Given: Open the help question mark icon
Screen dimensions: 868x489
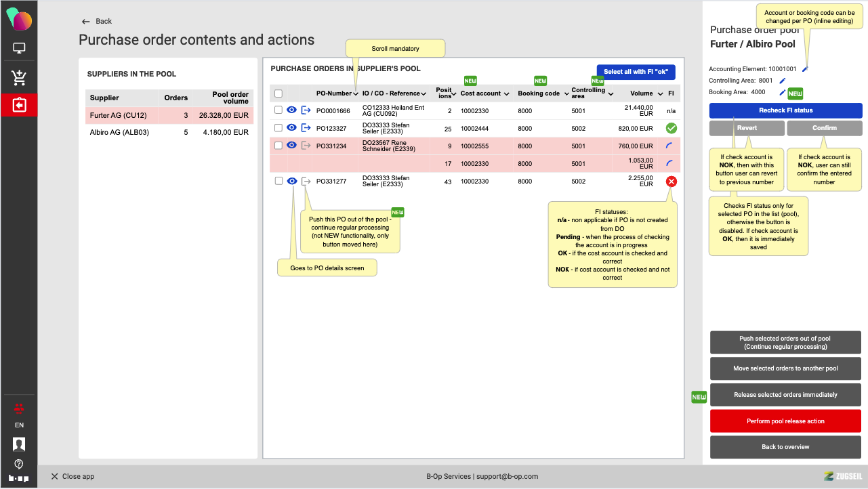Looking at the screenshot, I should (19, 464).
